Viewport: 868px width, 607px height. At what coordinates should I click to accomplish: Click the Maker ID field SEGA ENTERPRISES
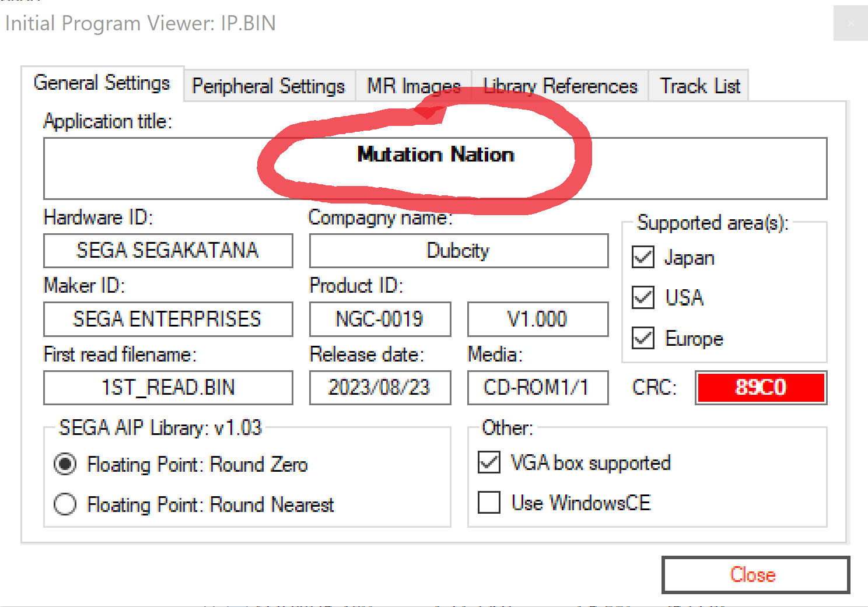pyautogui.click(x=168, y=319)
